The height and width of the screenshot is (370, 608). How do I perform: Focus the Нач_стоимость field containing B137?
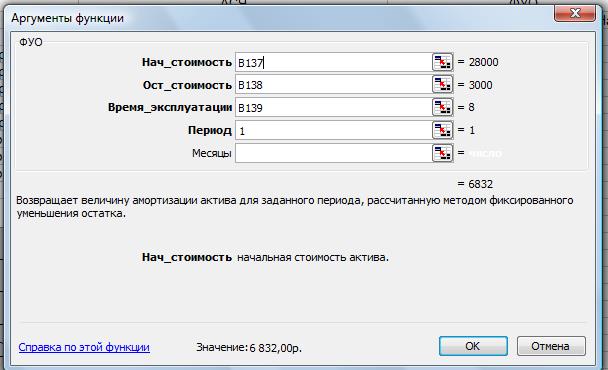[x=333, y=62]
